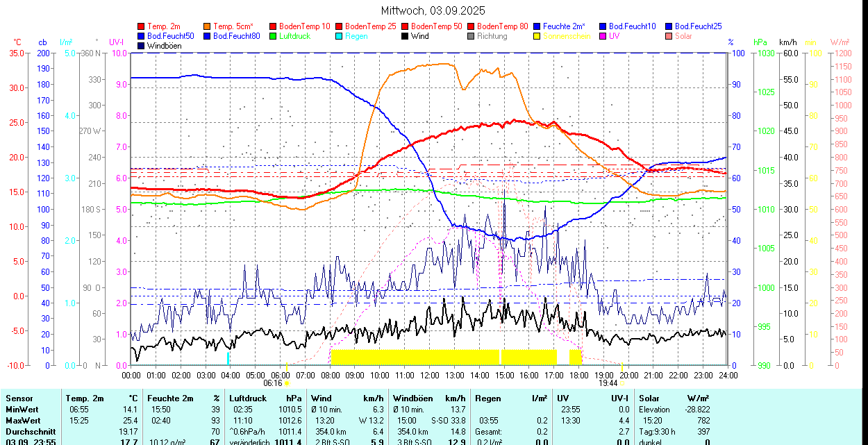The width and height of the screenshot is (868, 445).
Task: Click the Luftdruck column header in table
Action: point(248,398)
